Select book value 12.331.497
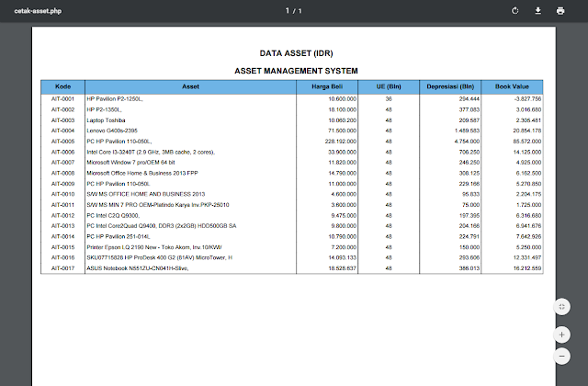Image resolution: width=588 pixels, height=386 pixels. pos(527,257)
